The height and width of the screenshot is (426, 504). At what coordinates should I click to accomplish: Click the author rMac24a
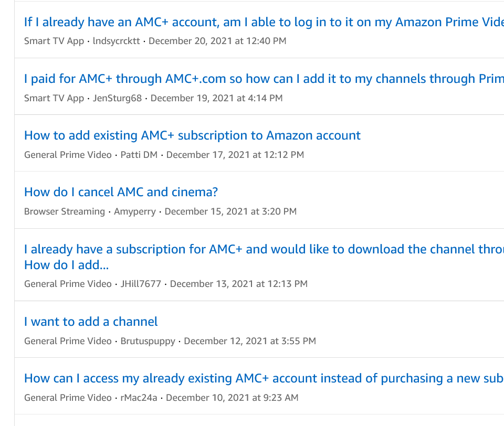tap(139, 398)
